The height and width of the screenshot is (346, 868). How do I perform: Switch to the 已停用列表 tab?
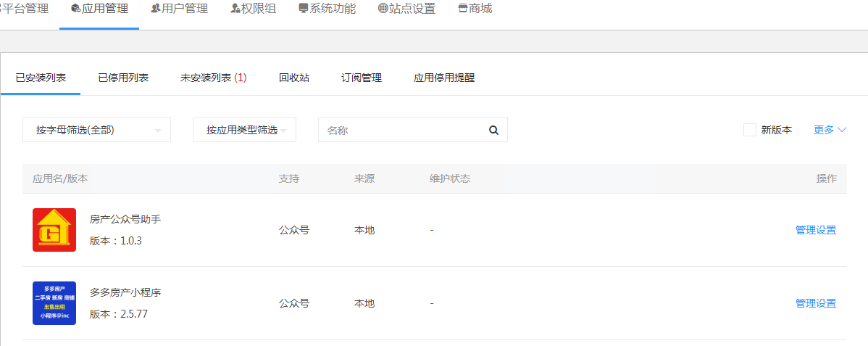[x=123, y=78]
